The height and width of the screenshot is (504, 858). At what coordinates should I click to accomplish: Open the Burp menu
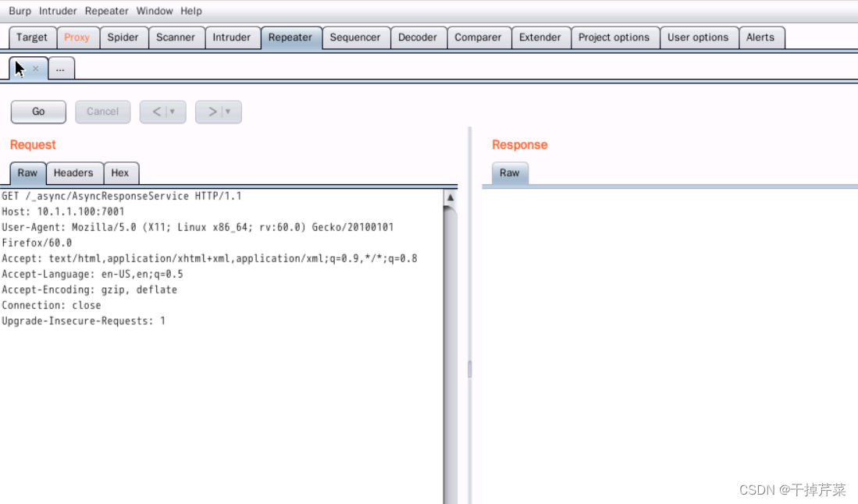20,11
